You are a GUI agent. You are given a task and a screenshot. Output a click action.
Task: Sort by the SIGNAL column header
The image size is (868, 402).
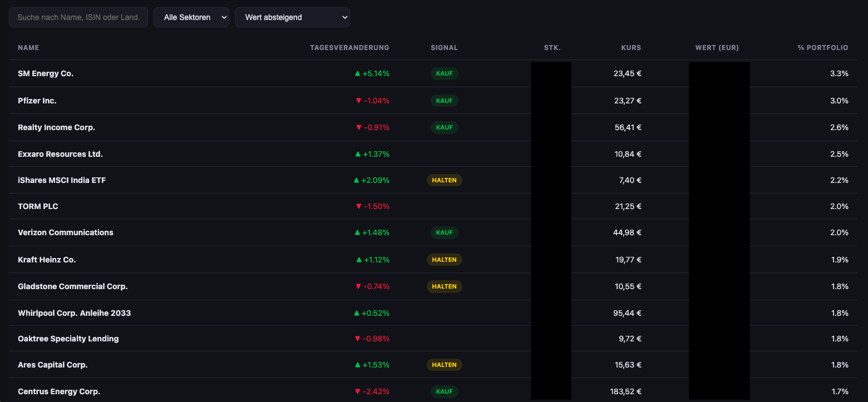[x=444, y=48]
